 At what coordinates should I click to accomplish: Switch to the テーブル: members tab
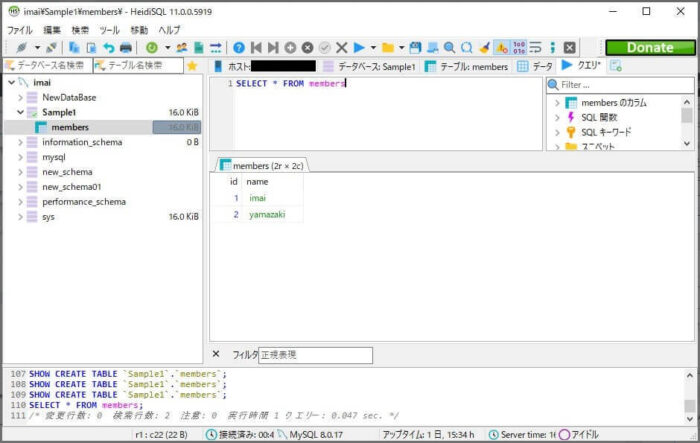[466, 66]
